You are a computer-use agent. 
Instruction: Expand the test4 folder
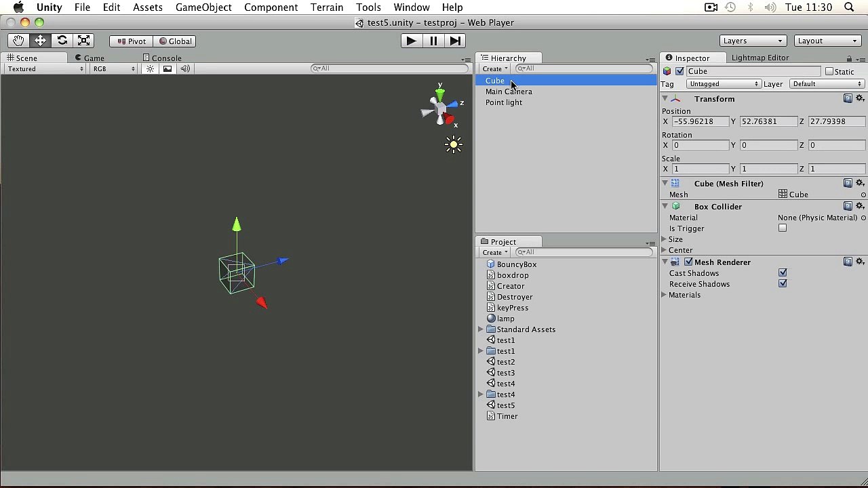pos(481,394)
